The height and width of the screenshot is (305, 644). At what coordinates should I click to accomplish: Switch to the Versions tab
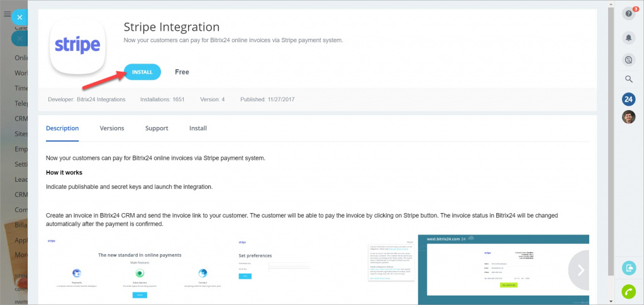point(112,128)
